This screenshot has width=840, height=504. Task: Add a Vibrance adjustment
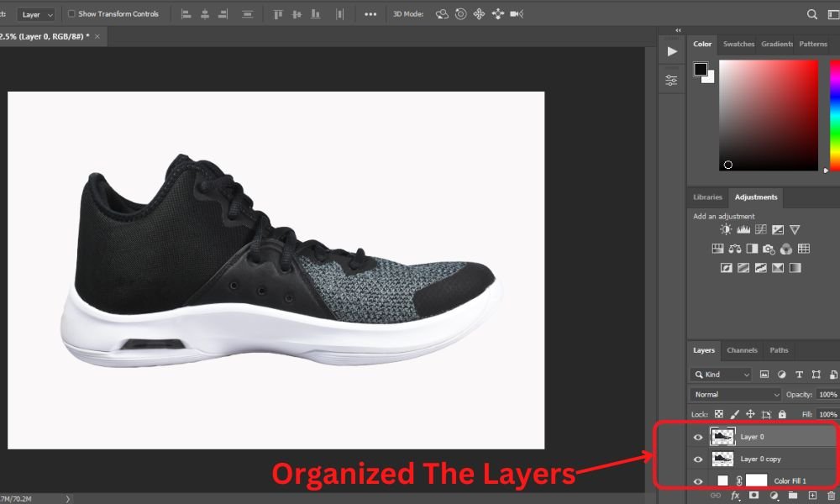click(795, 230)
